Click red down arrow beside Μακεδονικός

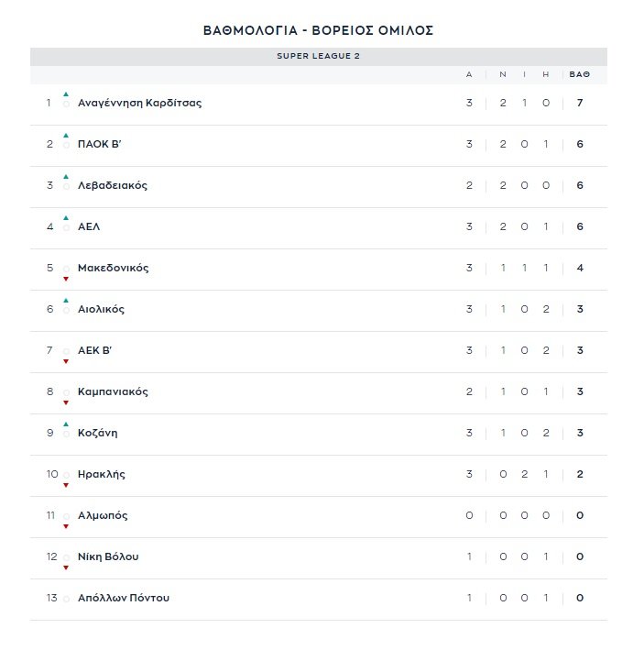66,279
